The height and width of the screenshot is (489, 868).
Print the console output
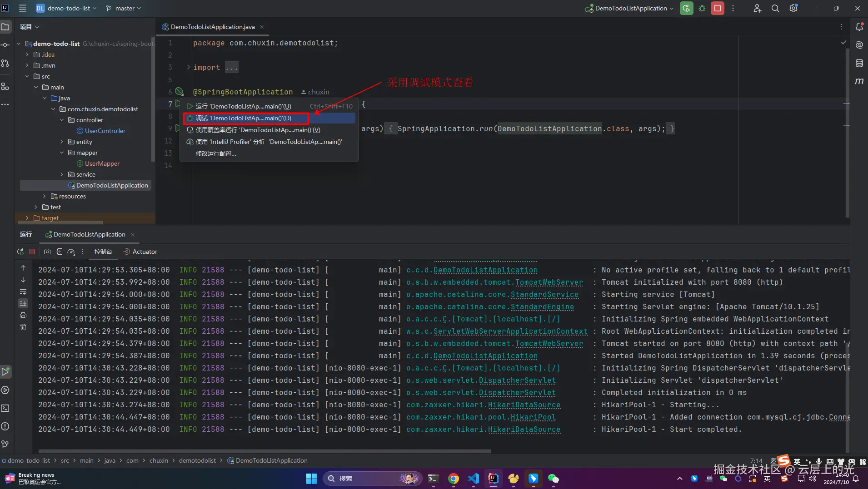[x=23, y=315]
